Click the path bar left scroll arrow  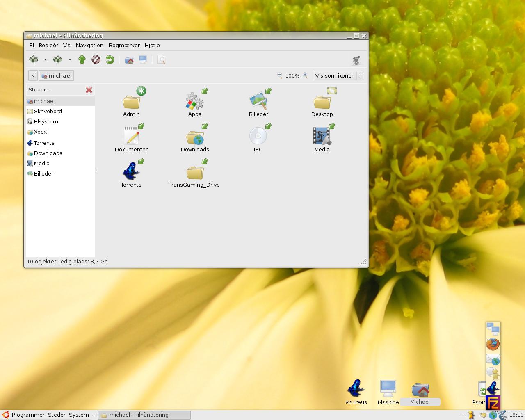33,75
